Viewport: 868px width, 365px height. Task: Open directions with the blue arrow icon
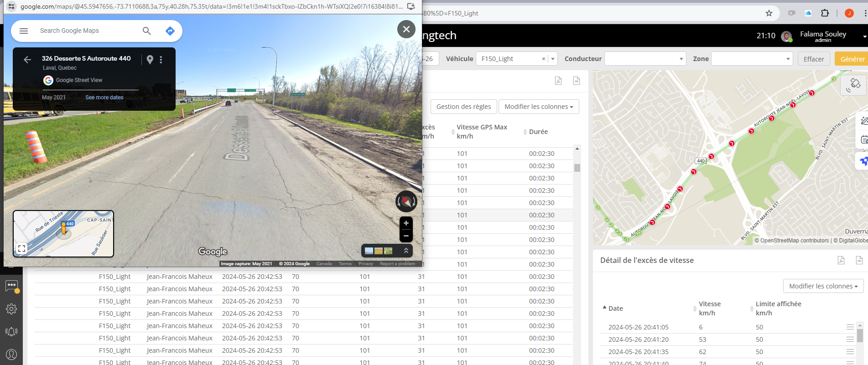(x=170, y=31)
